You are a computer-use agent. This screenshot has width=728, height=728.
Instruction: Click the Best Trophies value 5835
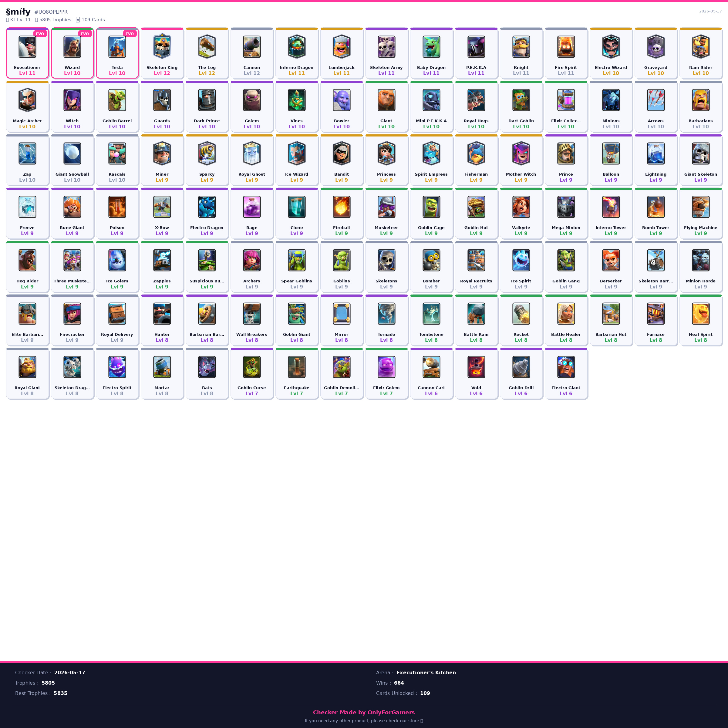[x=60, y=693]
